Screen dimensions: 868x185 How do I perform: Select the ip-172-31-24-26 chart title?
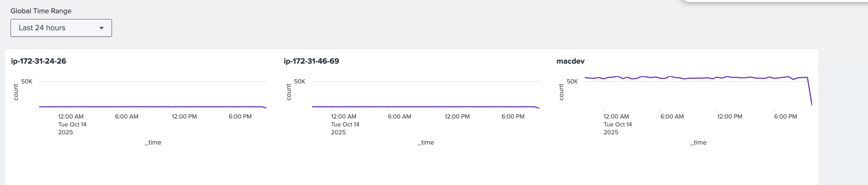38,61
